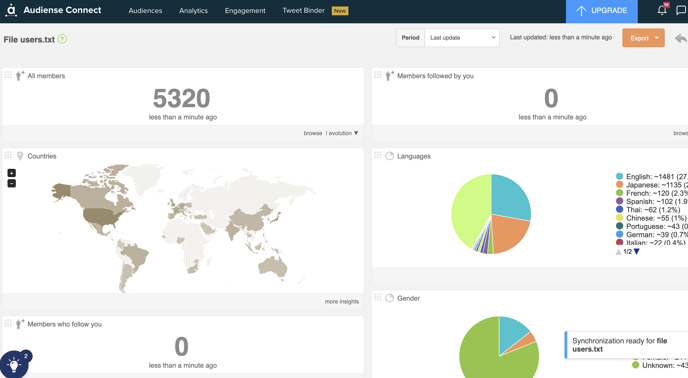Open the Engagement menu

[x=245, y=11]
